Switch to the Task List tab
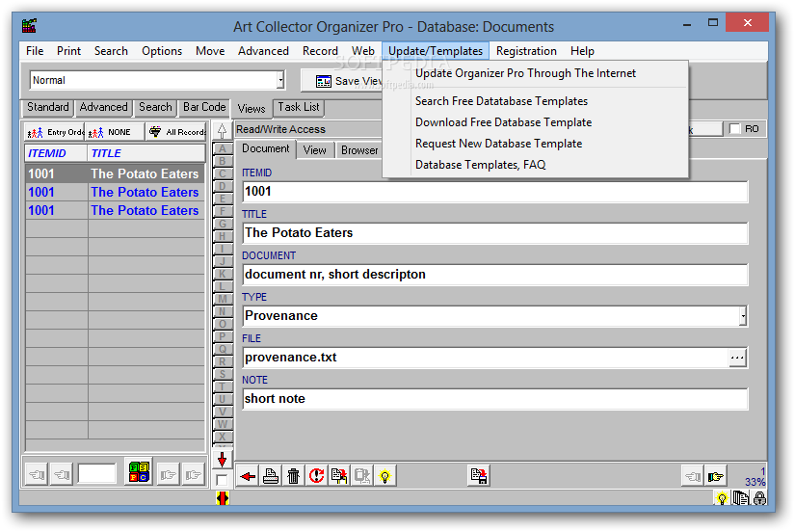 click(x=299, y=108)
